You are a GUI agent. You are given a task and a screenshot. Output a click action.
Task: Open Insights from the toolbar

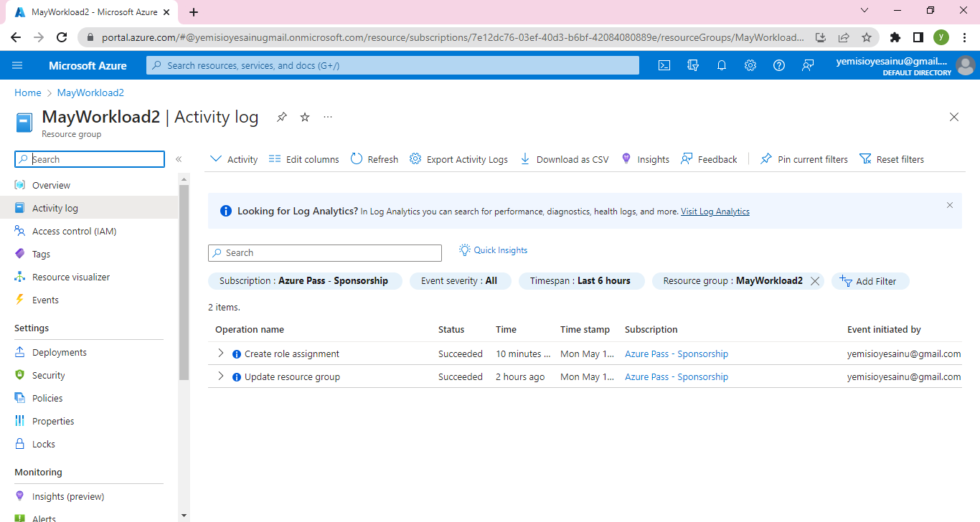click(645, 159)
